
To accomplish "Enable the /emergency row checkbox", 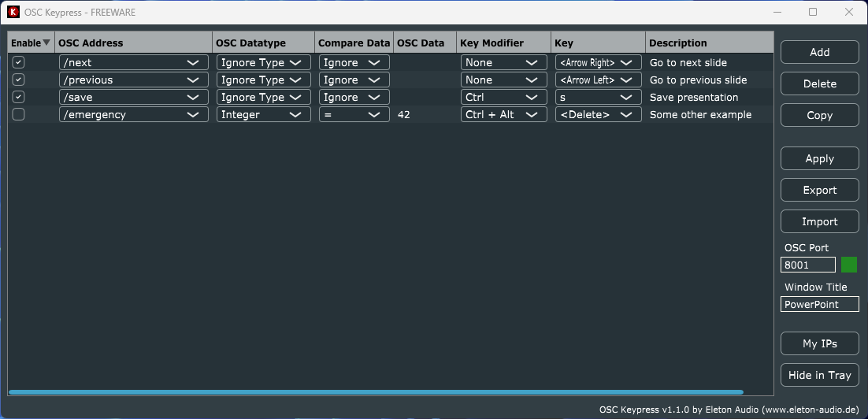I will click(19, 114).
